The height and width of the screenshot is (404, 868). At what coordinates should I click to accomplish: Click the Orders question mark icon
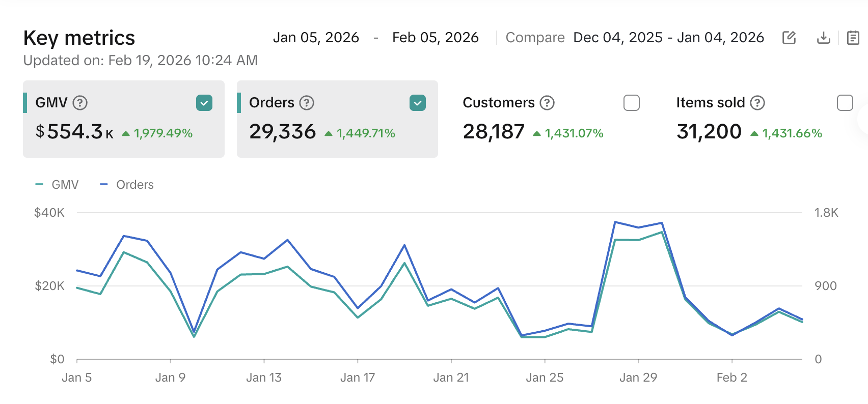(306, 103)
